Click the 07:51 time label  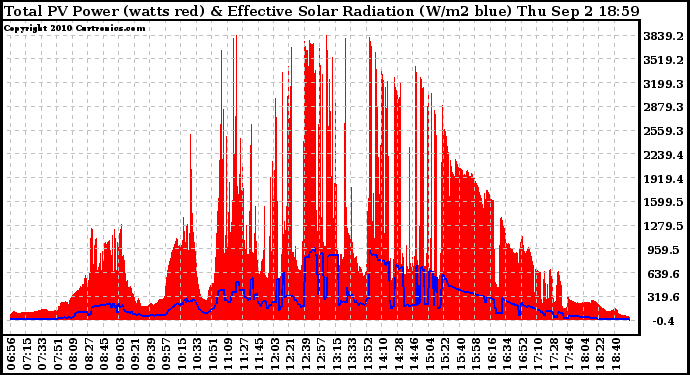point(58,354)
